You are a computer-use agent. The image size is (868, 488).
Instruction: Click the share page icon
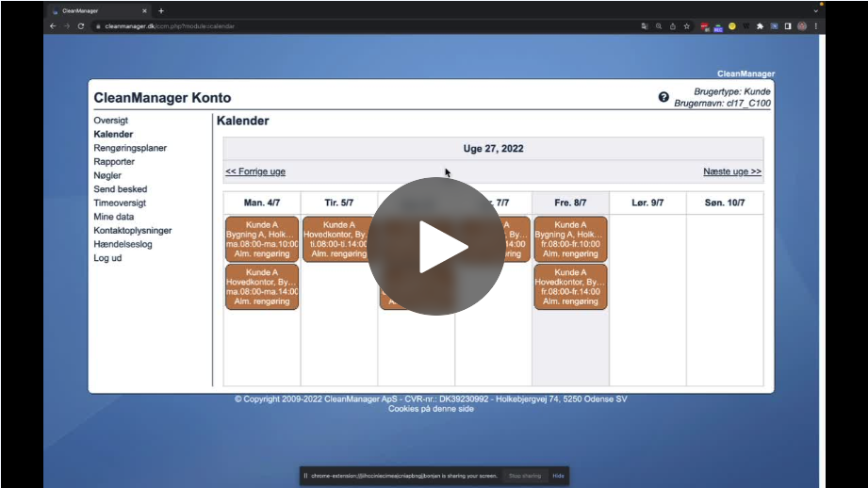click(x=673, y=26)
